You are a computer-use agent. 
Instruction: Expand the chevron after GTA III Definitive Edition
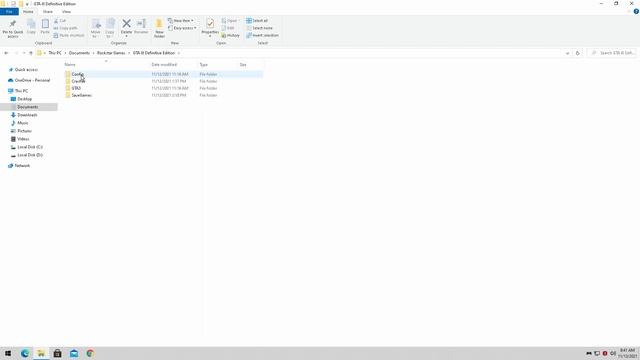coord(179,53)
